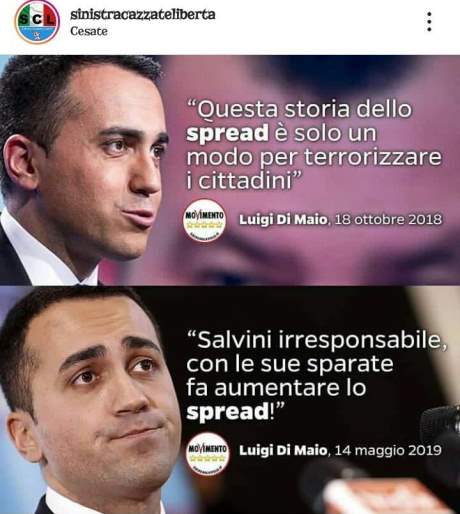Click "Luigi Di Maio" name in bottom panel
Image resolution: width=460 pixels, height=514 pixels.
pos(283,451)
